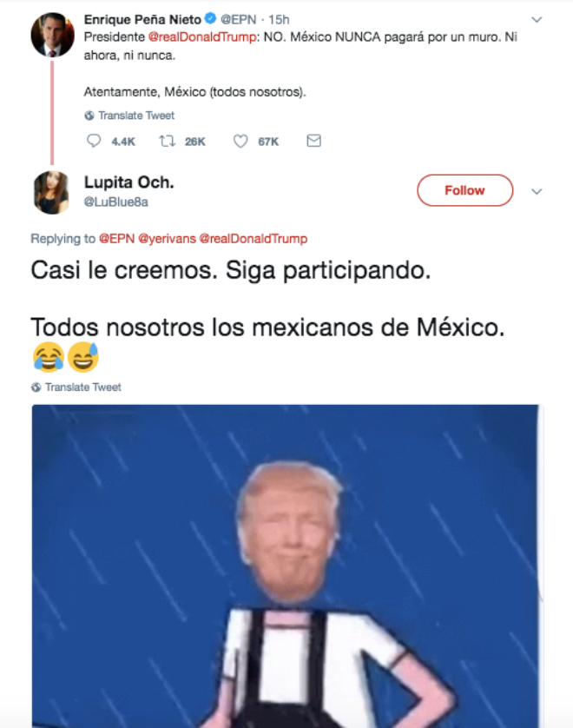Follow Lupita Och.
This screenshot has width=573, height=728.
464,190
